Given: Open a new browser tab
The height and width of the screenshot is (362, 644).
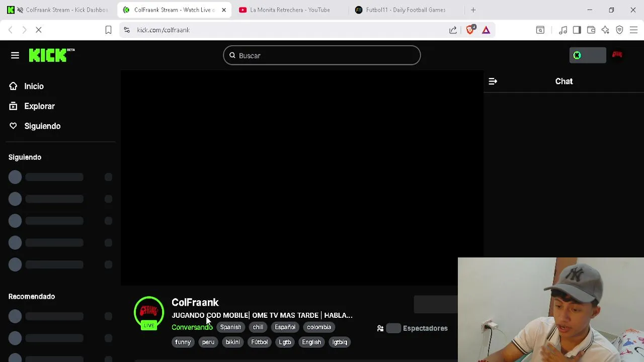Looking at the screenshot, I should click(x=473, y=10).
